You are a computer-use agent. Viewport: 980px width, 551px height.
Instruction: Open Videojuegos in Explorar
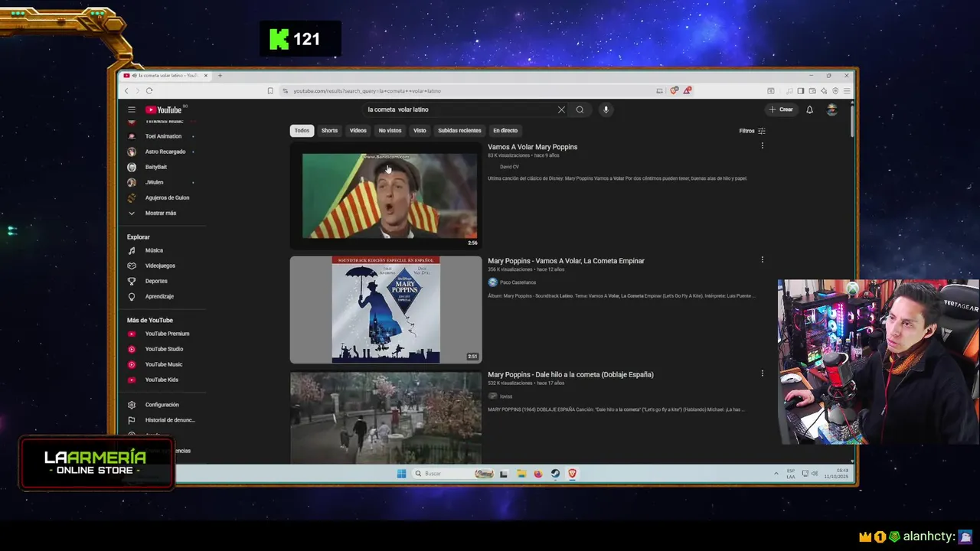click(x=162, y=266)
